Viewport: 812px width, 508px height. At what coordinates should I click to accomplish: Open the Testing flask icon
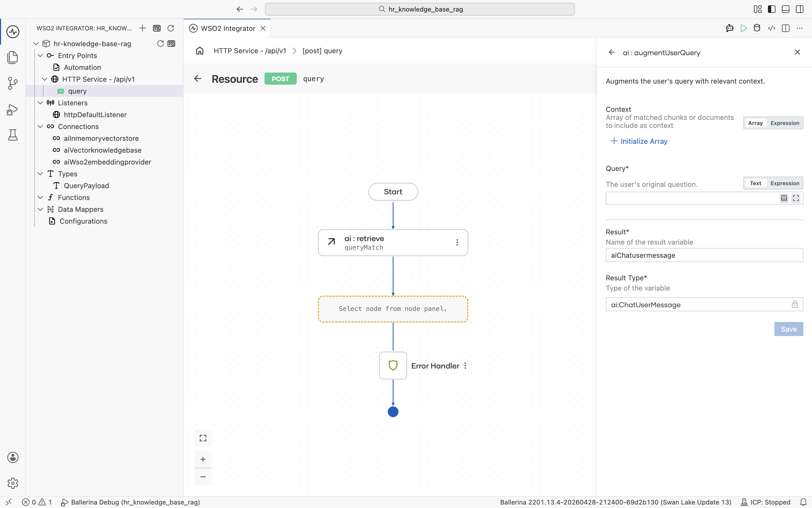coord(13,135)
